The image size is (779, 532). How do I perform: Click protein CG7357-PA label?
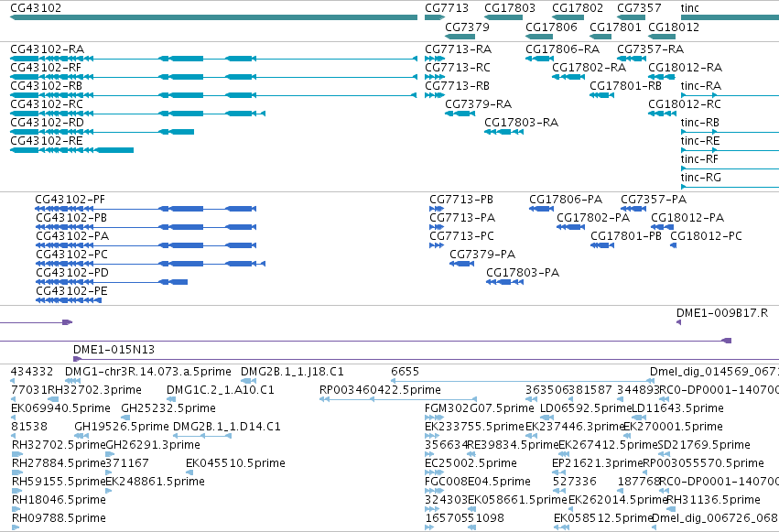pos(654,200)
